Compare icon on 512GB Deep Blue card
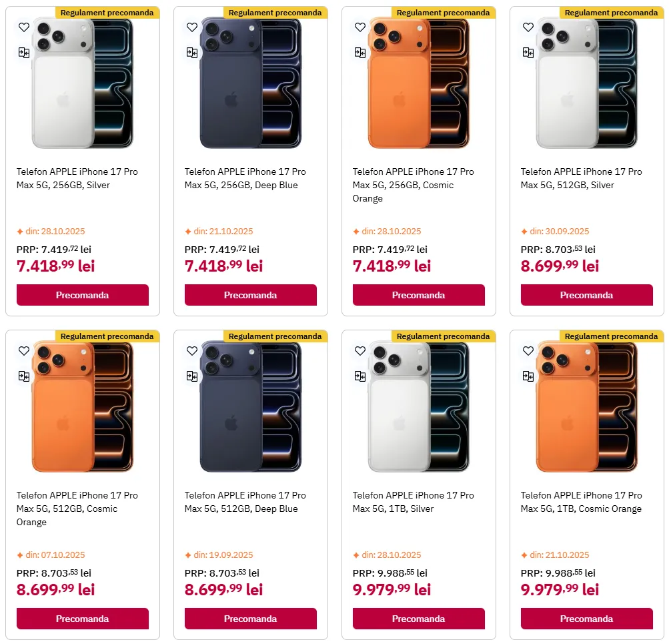Image resolution: width=669 pixels, height=644 pixels. pos(192,376)
